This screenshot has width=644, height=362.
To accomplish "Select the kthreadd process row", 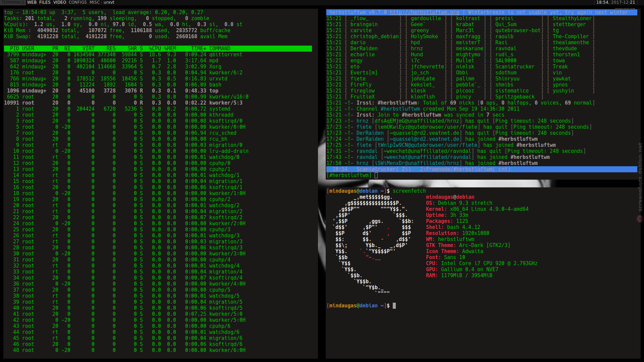I will (158, 115).
